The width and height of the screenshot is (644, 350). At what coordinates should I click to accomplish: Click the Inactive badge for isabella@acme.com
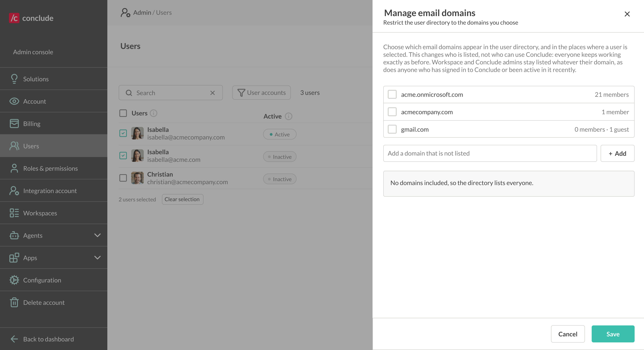tap(280, 157)
